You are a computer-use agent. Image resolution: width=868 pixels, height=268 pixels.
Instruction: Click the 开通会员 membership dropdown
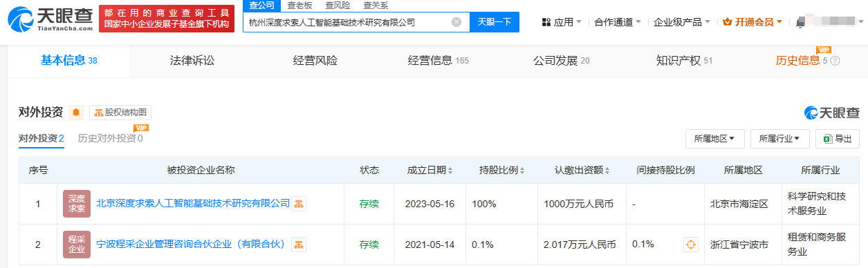[x=752, y=22]
